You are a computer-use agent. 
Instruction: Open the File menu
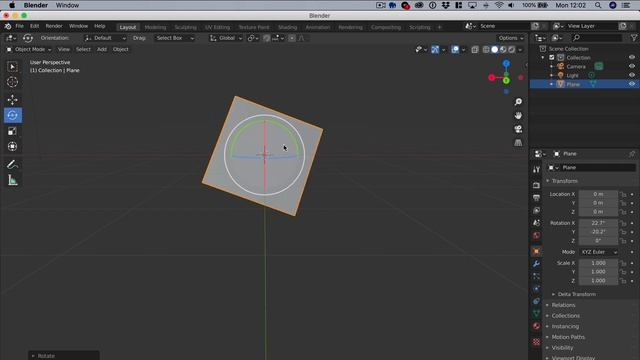(19, 26)
